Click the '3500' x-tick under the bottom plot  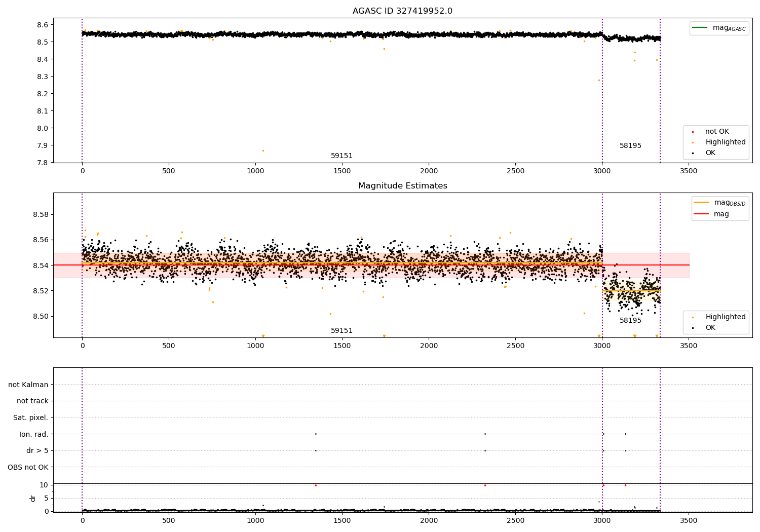(689, 521)
